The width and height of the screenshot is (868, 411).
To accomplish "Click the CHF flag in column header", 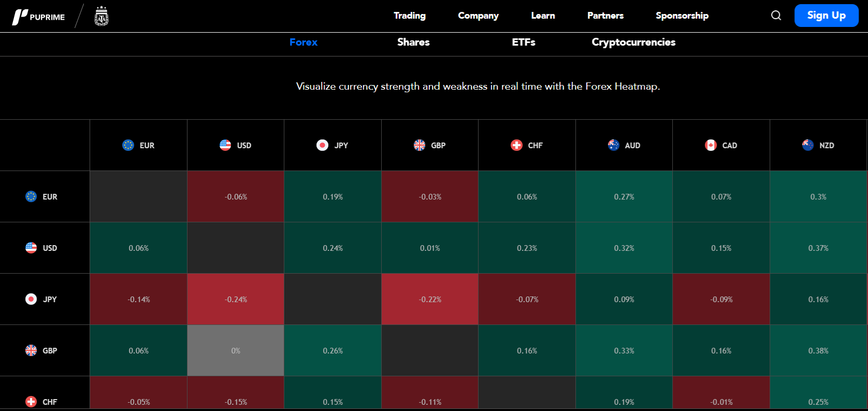I will click(x=516, y=145).
